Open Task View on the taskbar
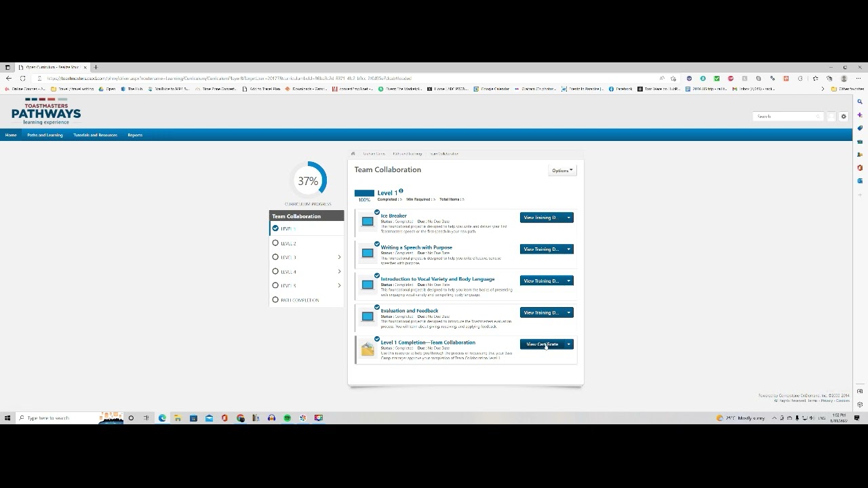868x488 pixels. pos(146,418)
